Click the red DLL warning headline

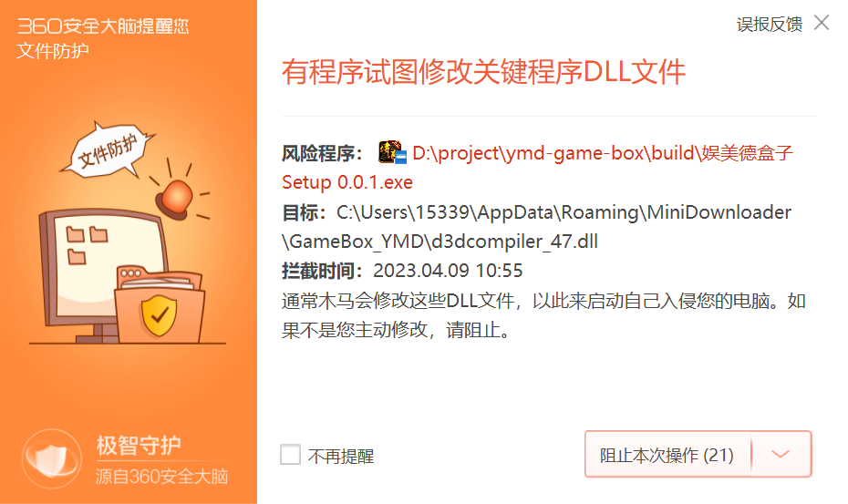pyautogui.click(x=483, y=72)
